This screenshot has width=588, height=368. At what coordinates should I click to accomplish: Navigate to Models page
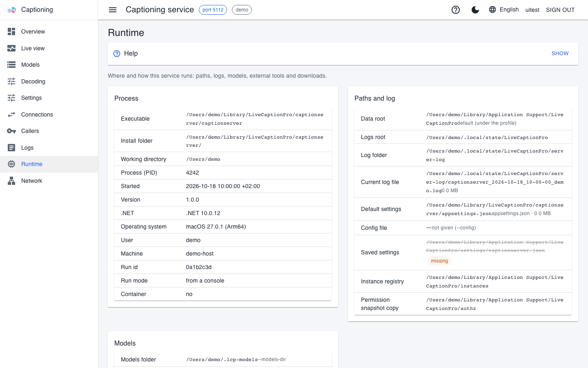click(49, 65)
